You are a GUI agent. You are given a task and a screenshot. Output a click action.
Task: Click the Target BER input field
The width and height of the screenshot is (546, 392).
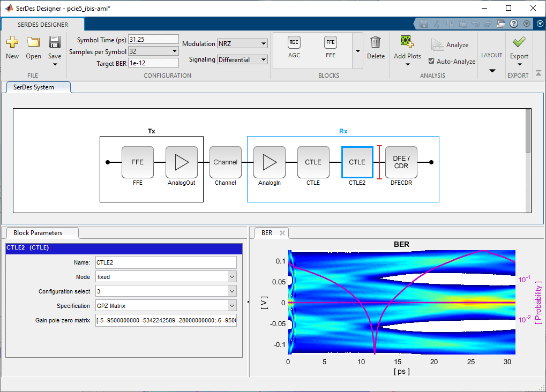tap(153, 63)
